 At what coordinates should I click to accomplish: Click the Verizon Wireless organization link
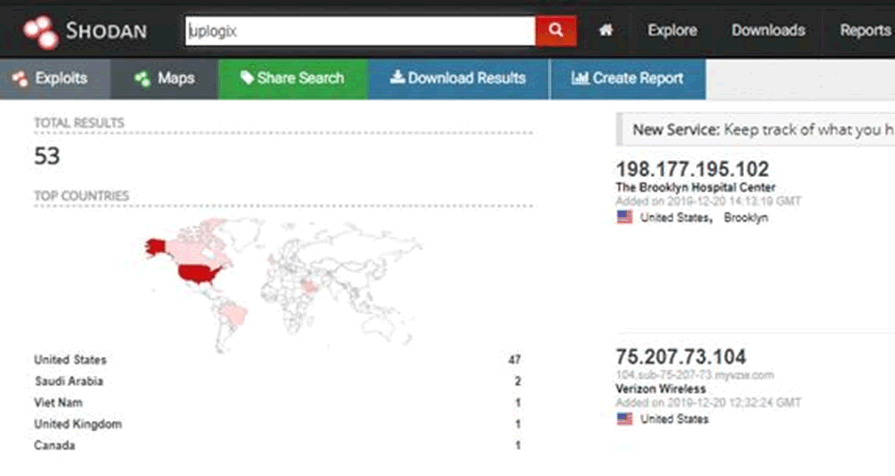(x=660, y=389)
